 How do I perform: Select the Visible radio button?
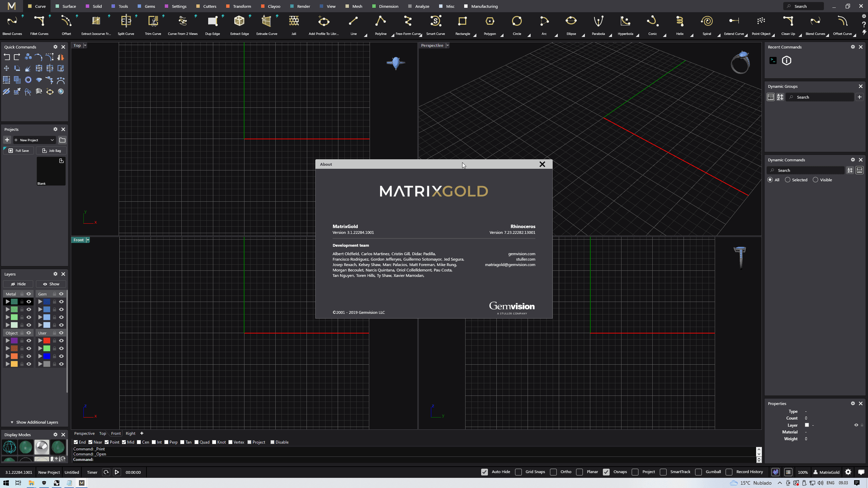point(815,180)
